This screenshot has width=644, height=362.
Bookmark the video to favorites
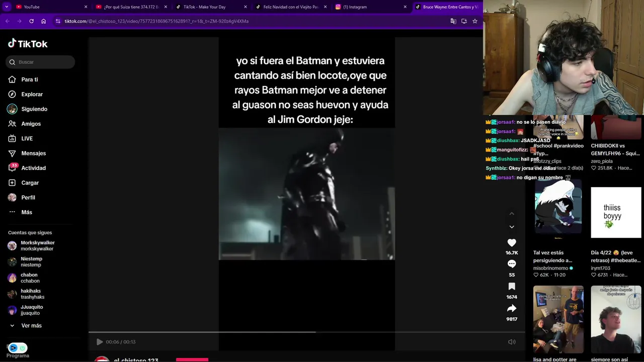tap(512, 286)
